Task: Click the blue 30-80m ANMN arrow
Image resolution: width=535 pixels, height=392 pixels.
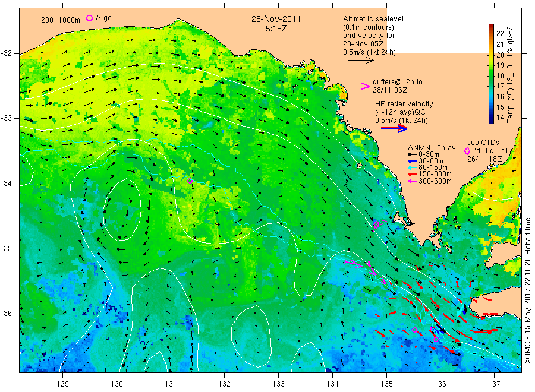Action: (412, 161)
